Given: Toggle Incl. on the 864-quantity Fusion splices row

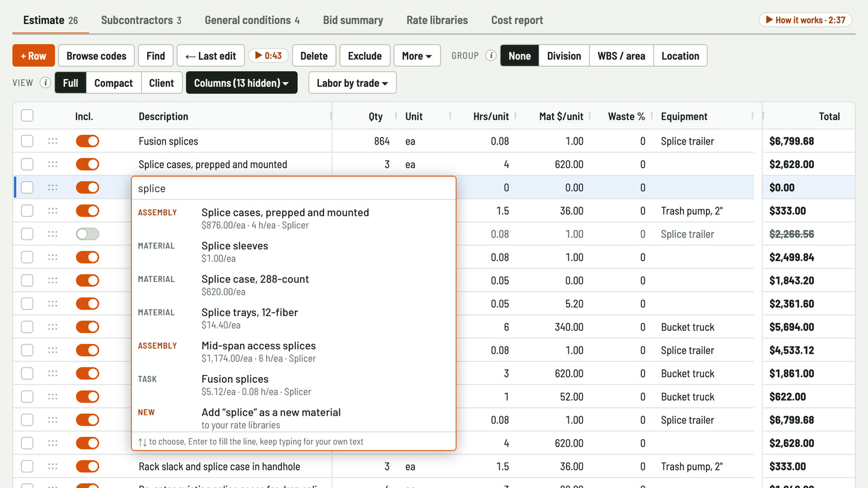Looking at the screenshot, I should [87, 141].
